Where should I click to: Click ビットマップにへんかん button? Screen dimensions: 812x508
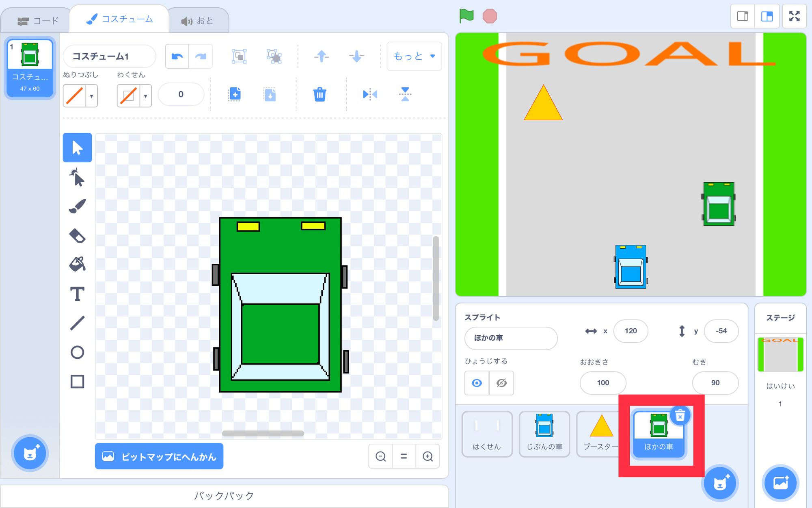tap(159, 456)
